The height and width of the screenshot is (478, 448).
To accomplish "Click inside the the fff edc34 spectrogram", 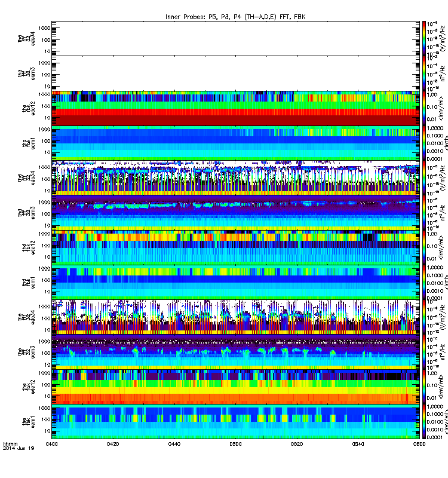I will pos(235,317).
